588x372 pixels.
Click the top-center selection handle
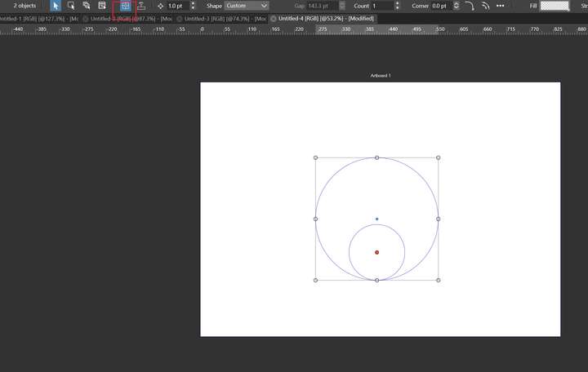(376, 157)
